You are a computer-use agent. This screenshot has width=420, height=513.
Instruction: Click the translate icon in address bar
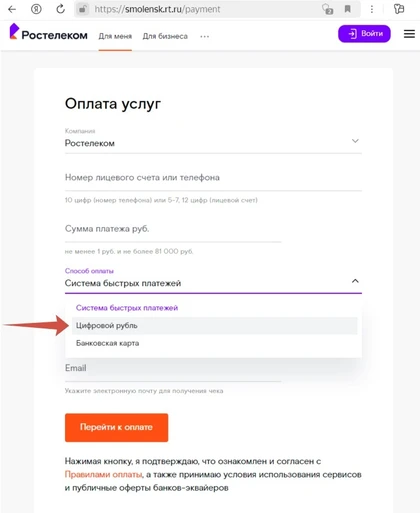[327, 9]
